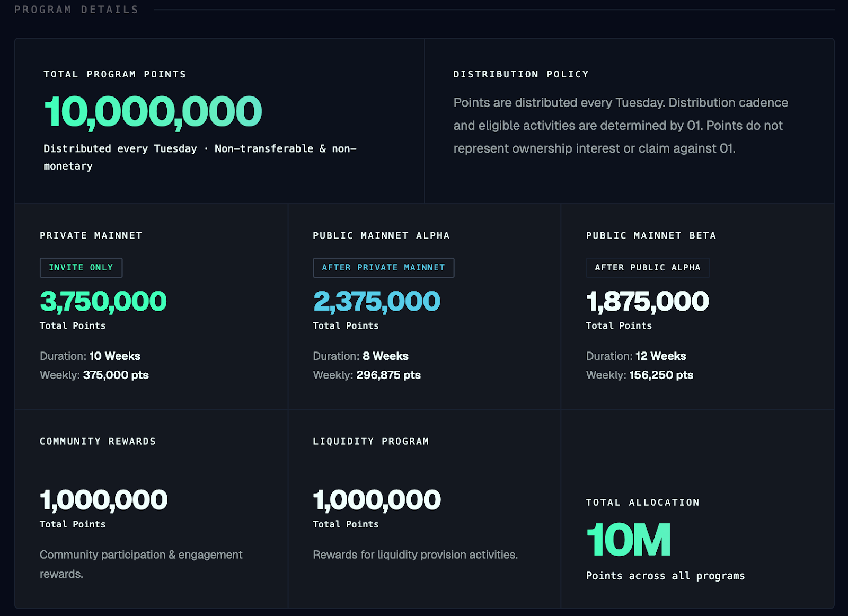
Task: Click 'Community participation & engagement rewards' description
Action: click(141, 564)
